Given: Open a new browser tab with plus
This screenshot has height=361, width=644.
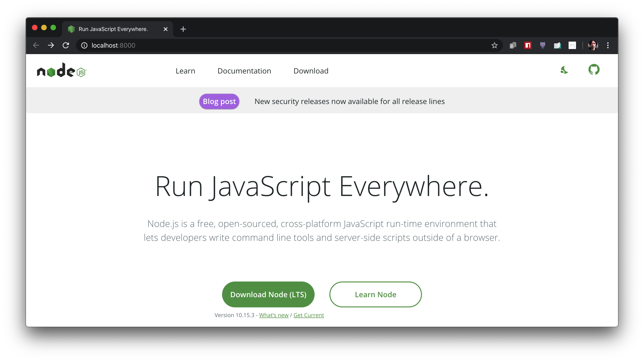Looking at the screenshot, I should pos(183,29).
